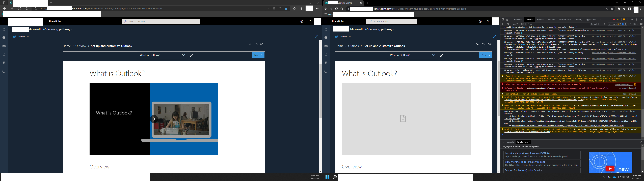Screen dimensions: 644x181
Task: Open the SharePoint app launcher waffle icon
Action: [4, 21]
